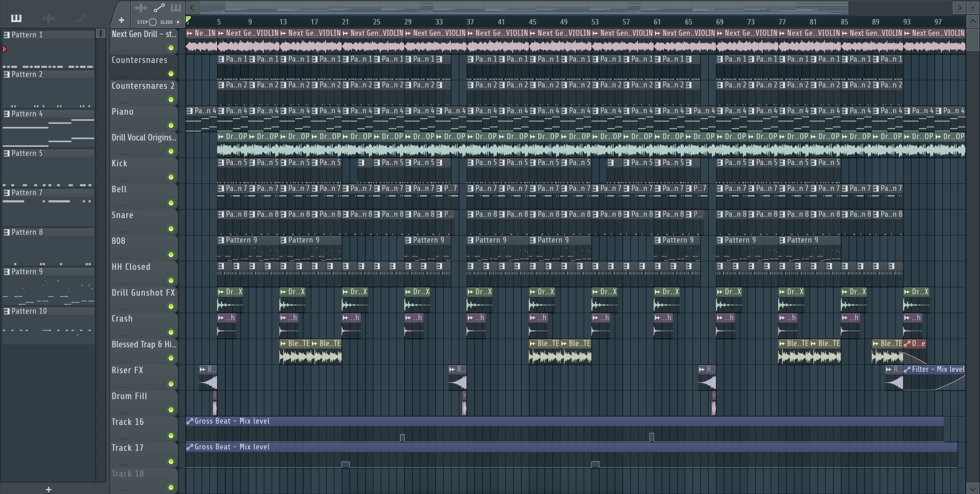Mute the Countersnares 2 track
980x494 pixels.
(171, 100)
